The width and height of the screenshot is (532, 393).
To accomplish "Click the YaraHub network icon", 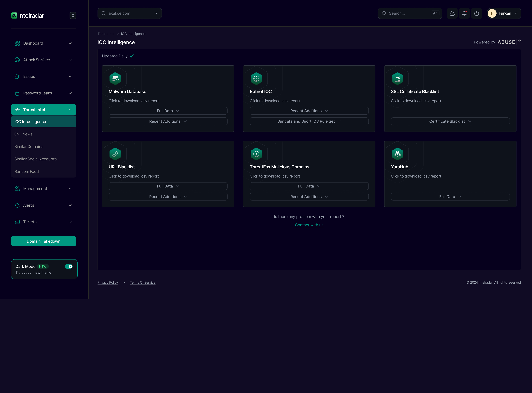I will pos(397,154).
